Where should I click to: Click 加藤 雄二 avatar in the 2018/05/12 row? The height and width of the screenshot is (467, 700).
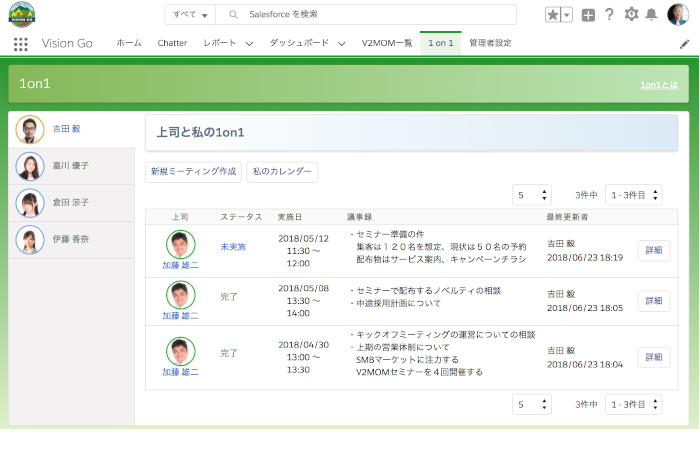pyautogui.click(x=180, y=244)
